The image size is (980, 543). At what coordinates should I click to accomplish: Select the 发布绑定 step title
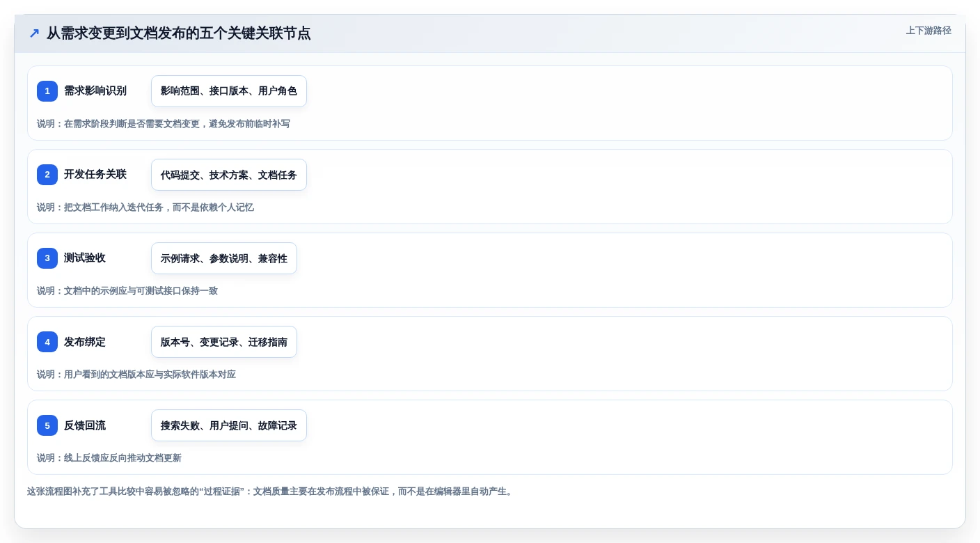tap(85, 342)
